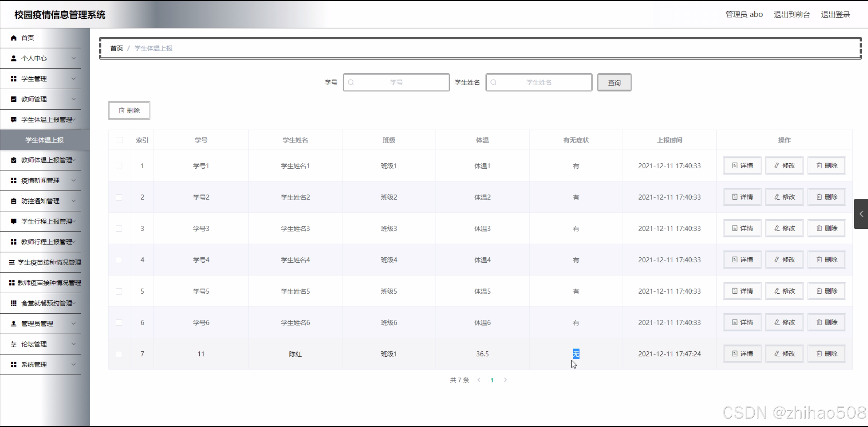Image resolution: width=868 pixels, height=427 pixels.
Task: Click the 学生管理 grid icon
Action: [14, 79]
